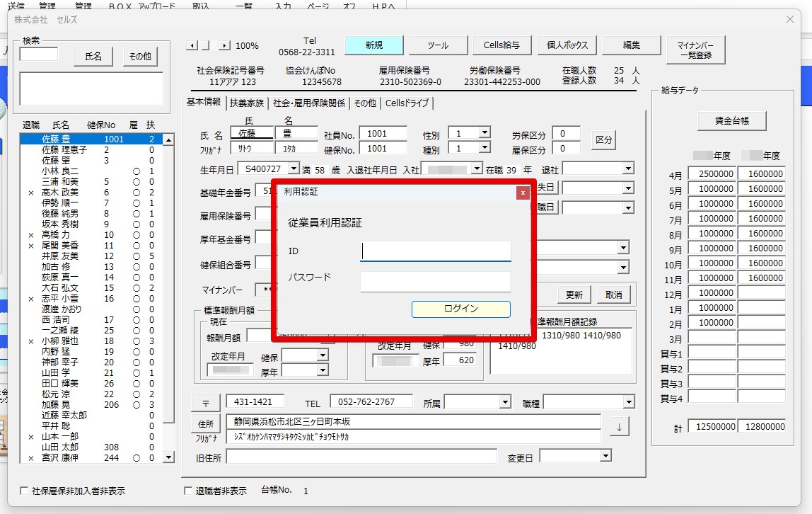Click the 編集 button
This screenshot has width=812, height=514.
[x=631, y=45]
